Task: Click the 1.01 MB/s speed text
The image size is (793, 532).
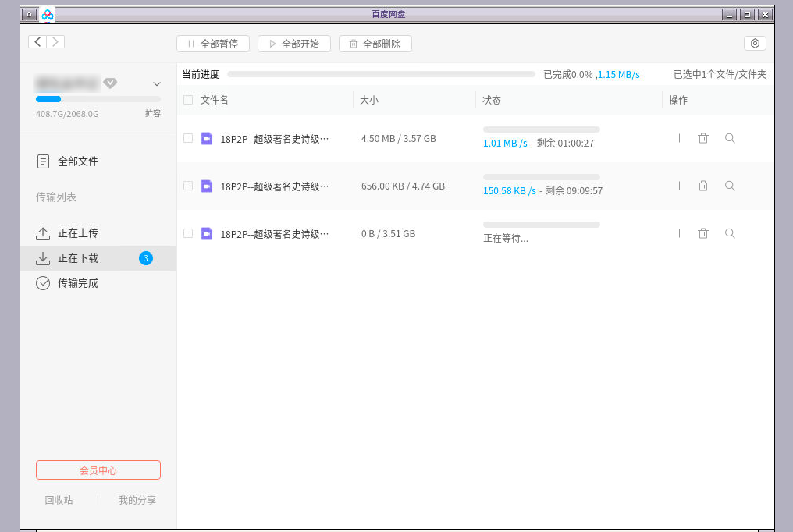Action: 505,144
